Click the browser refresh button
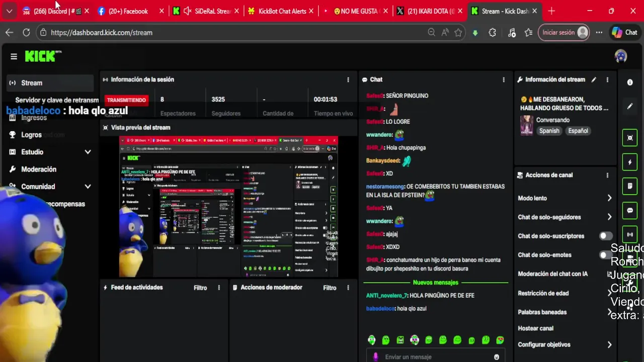 26,32
